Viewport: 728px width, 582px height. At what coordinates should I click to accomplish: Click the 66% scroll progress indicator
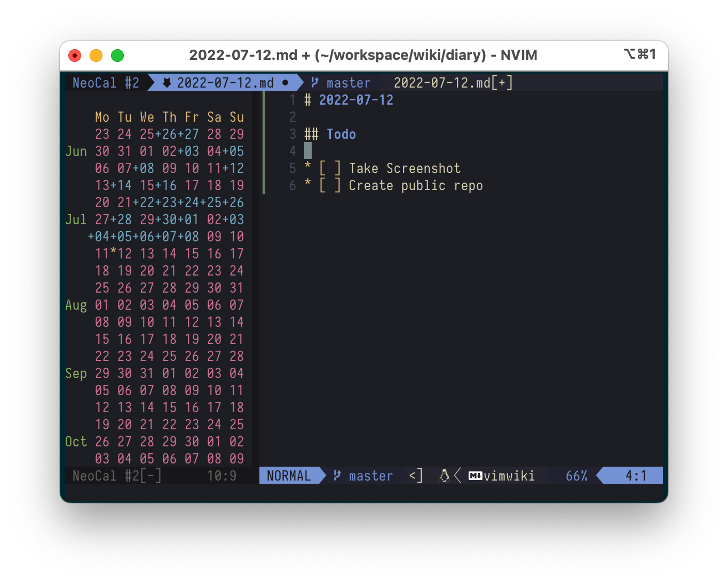[576, 475]
